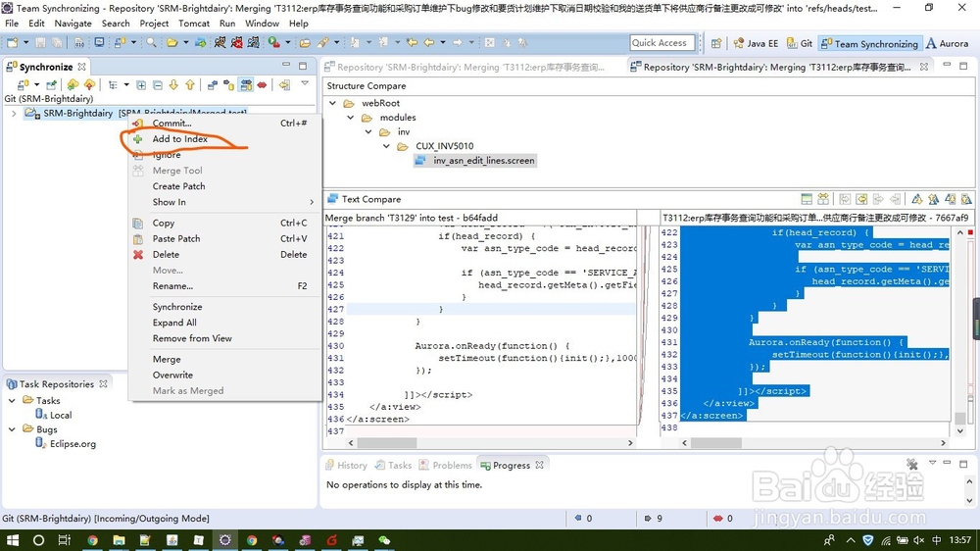
Task: Switch to the Git perspective
Action: pyautogui.click(x=800, y=43)
